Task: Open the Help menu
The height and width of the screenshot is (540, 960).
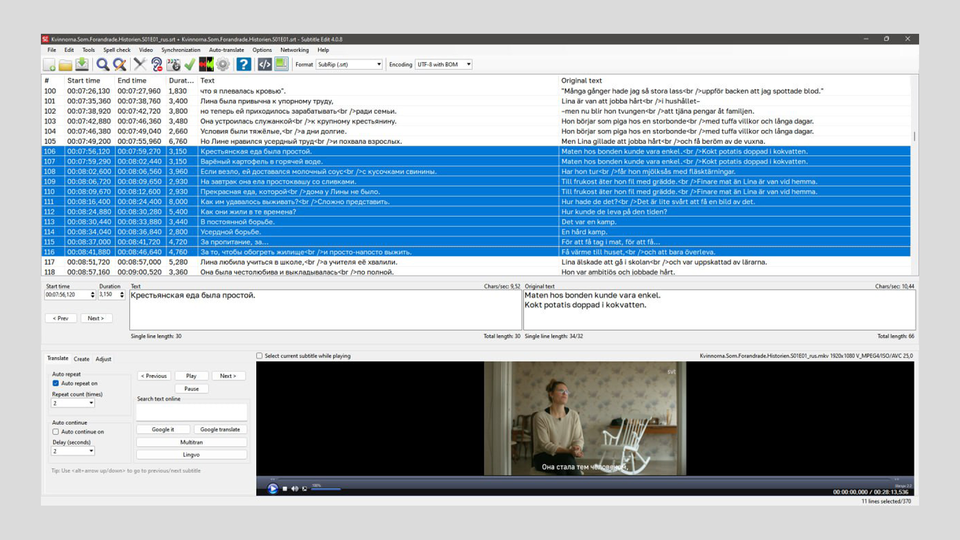Action: 323,50
